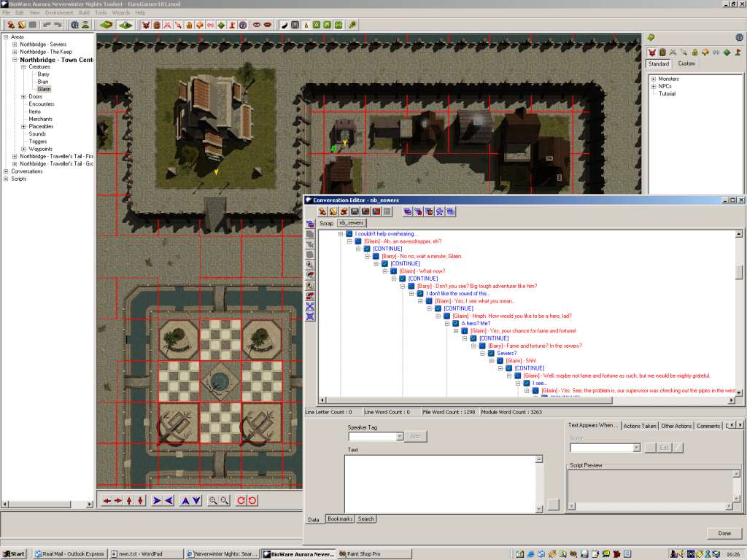747x560 pixels.
Task: Open the Actions Taken tab
Action: click(x=640, y=426)
